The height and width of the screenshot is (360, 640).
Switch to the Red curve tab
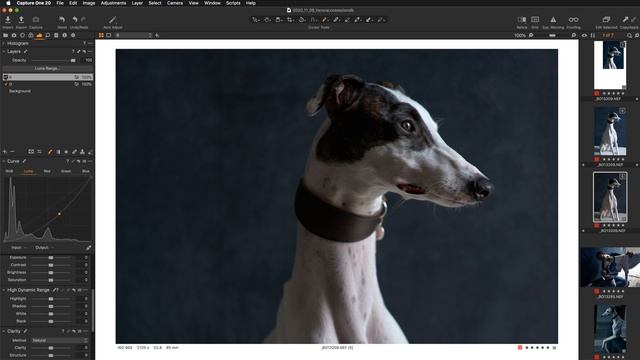tap(47, 171)
